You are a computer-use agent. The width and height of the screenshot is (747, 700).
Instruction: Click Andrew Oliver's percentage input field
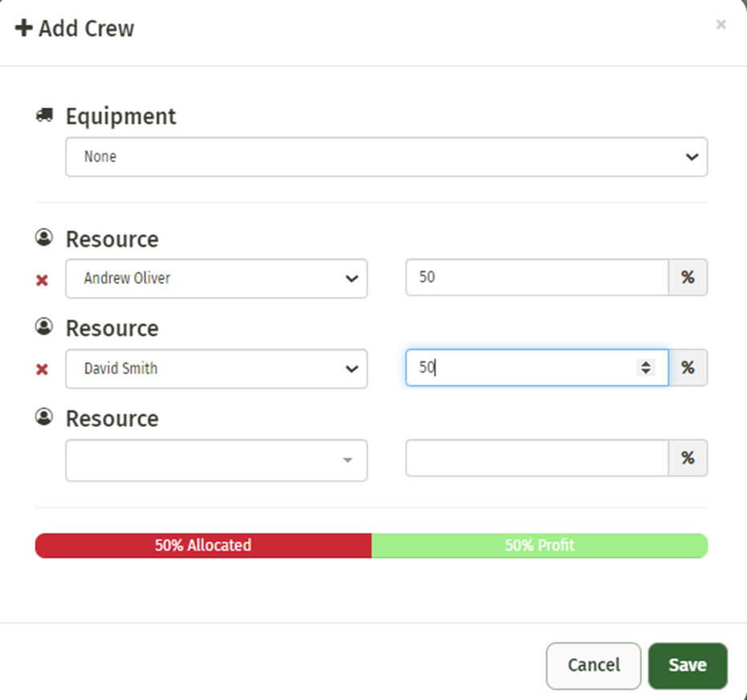(536, 278)
